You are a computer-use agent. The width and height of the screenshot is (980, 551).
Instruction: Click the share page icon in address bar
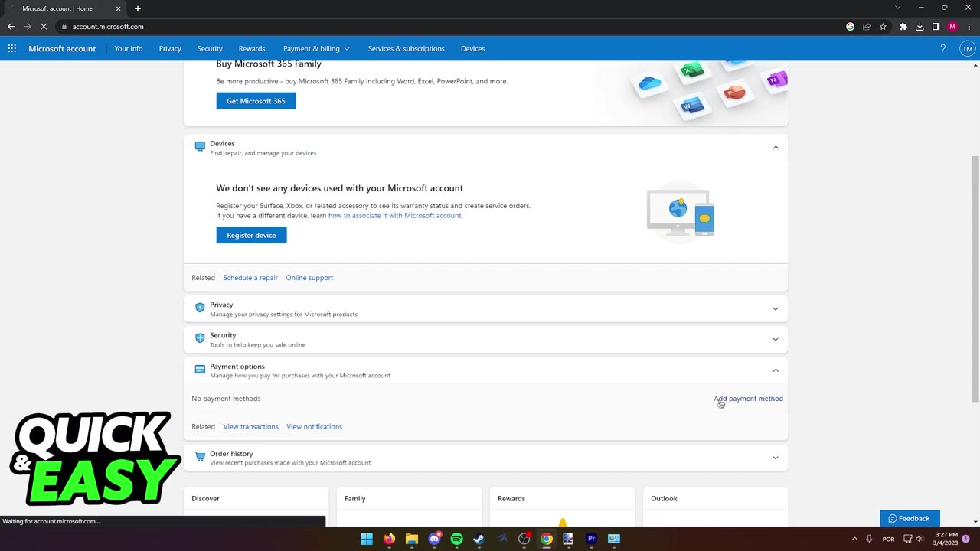[867, 26]
